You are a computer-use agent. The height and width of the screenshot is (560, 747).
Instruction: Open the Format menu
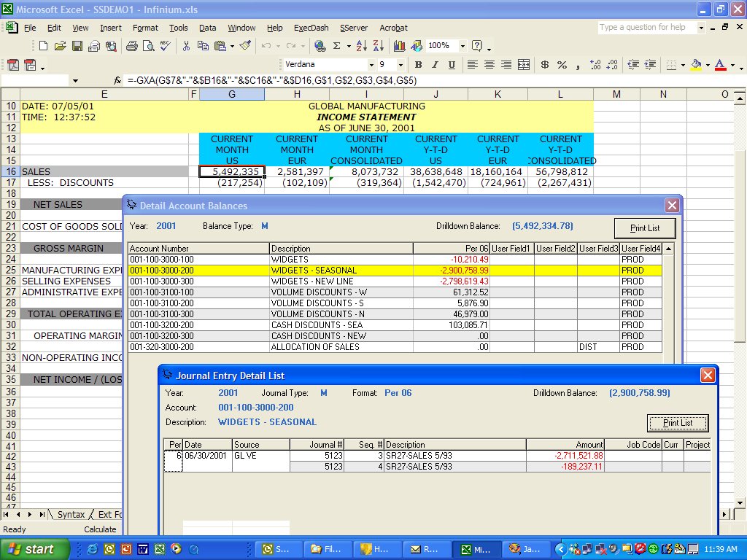click(145, 28)
